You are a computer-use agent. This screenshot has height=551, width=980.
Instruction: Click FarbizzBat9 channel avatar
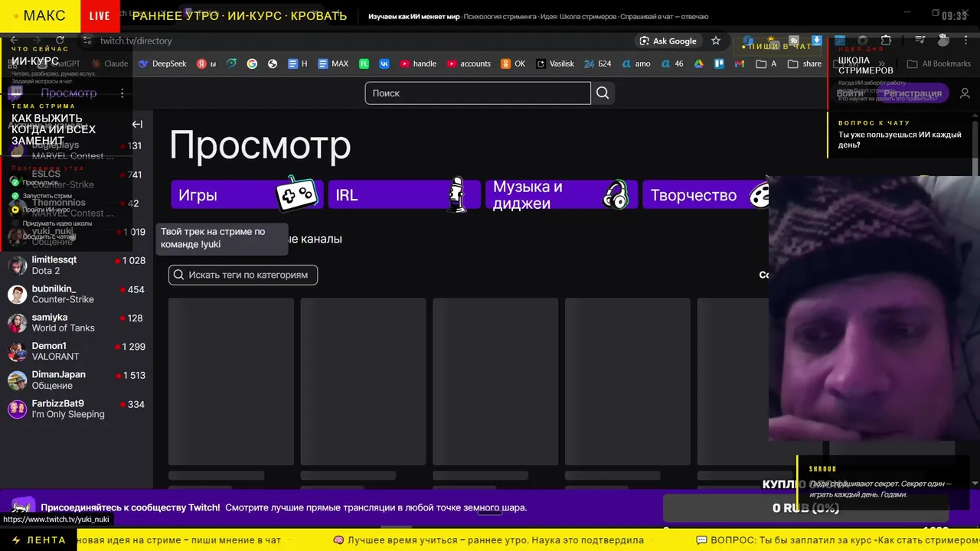pos(17,409)
